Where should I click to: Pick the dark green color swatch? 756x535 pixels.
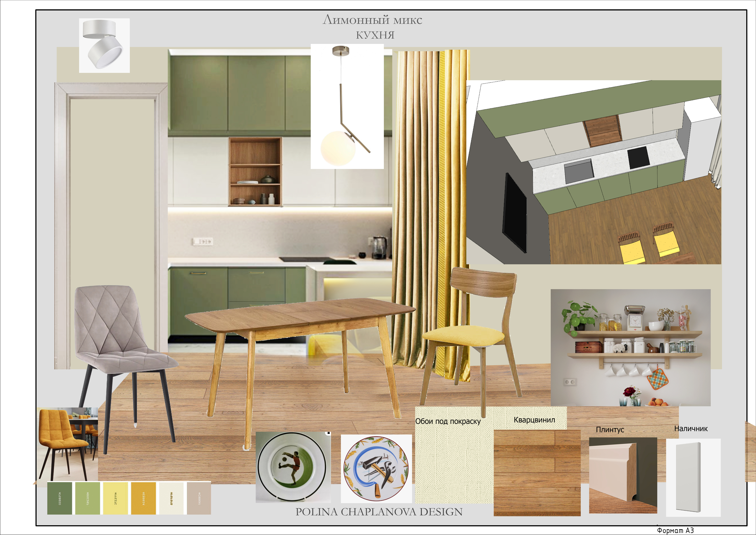pos(60,498)
